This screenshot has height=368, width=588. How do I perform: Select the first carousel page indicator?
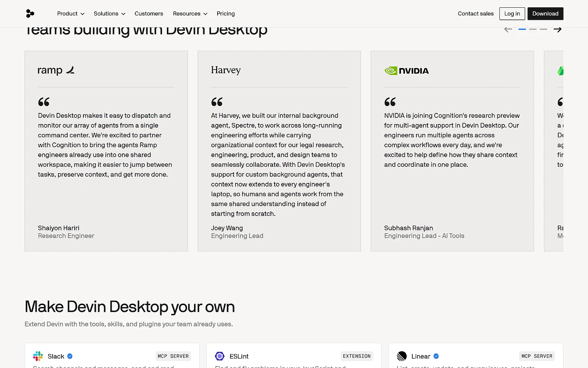[522, 29]
